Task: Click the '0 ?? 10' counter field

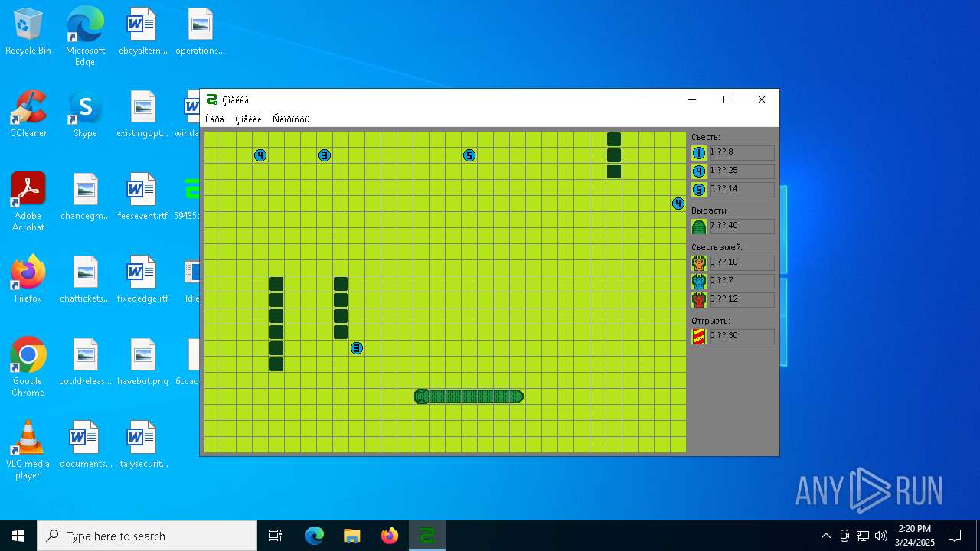Action: point(741,263)
